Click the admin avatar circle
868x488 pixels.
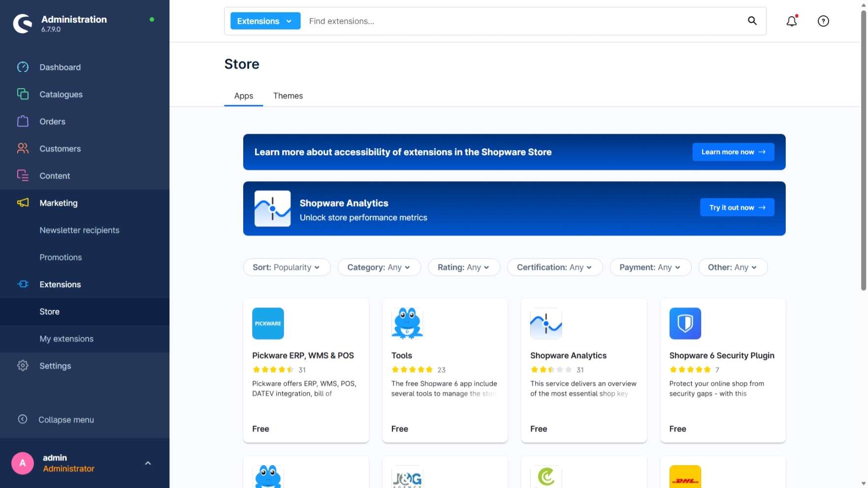tap(23, 463)
